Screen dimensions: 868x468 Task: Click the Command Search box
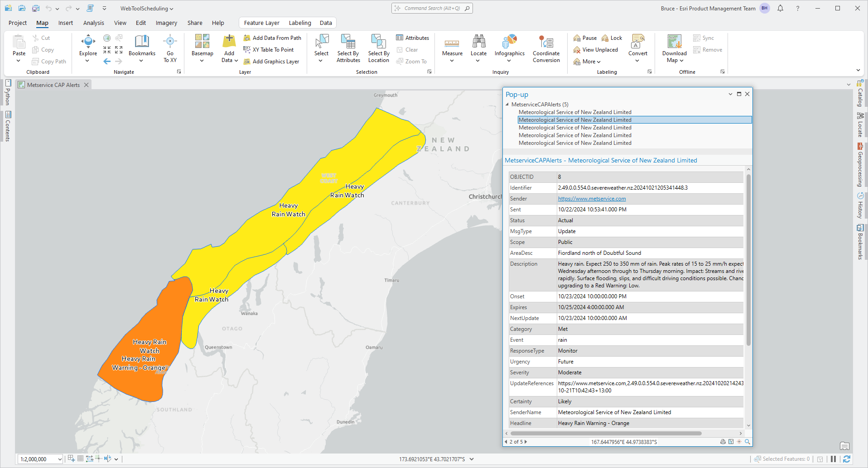432,8
